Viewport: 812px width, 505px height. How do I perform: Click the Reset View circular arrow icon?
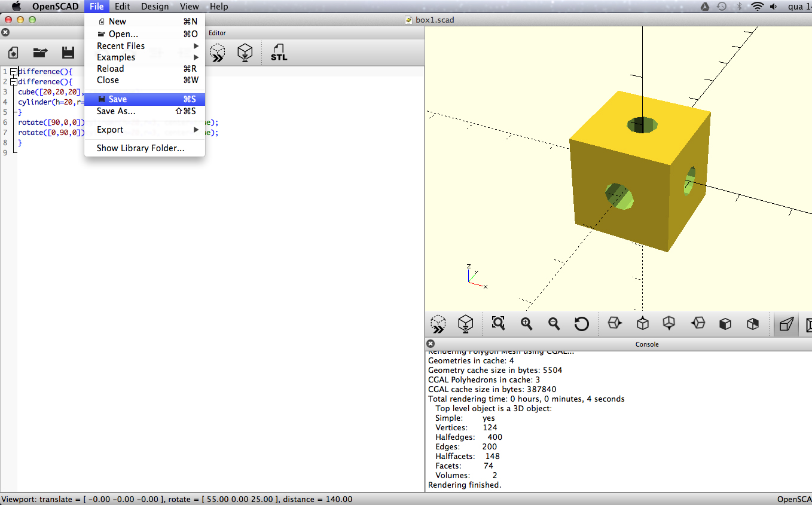pos(581,324)
